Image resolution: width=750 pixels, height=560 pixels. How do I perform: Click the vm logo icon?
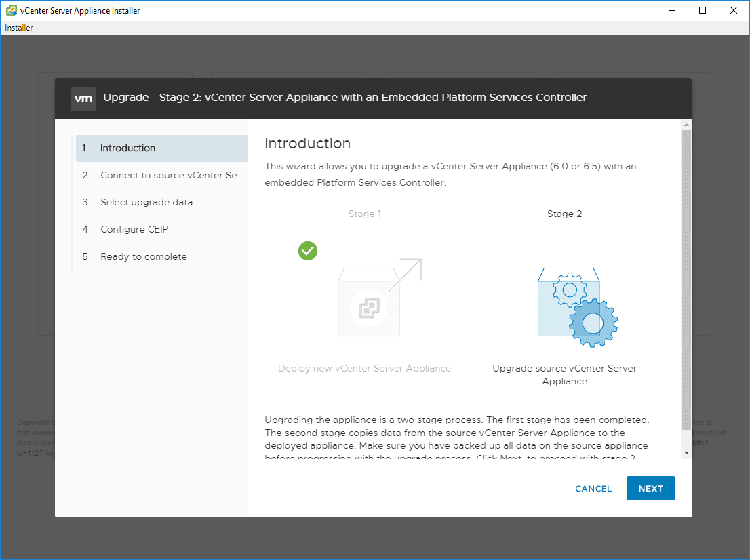pos(83,98)
